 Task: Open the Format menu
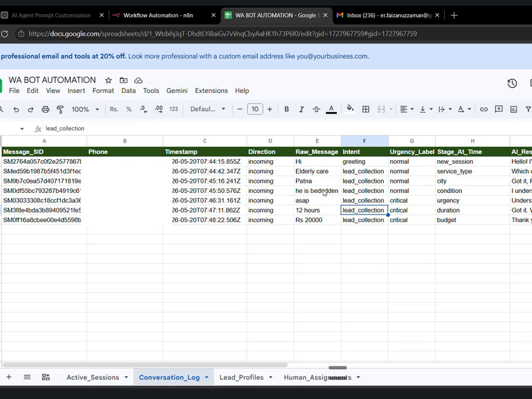tap(103, 90)
